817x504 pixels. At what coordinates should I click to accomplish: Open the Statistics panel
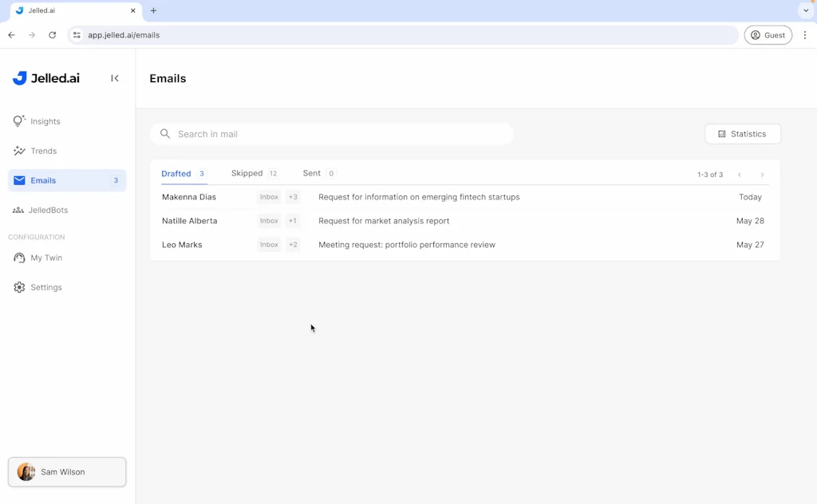[743, 133]
